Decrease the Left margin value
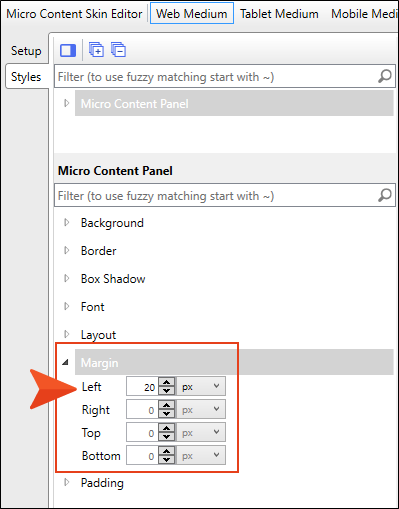The width and height of the screenshot is (399, 509). pos(166,391)
